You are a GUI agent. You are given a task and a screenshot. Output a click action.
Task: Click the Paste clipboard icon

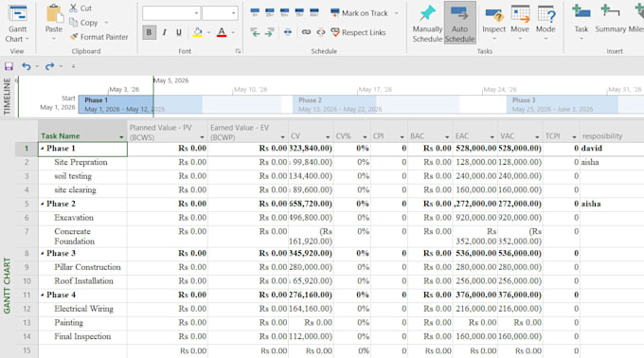click(54, 13)
